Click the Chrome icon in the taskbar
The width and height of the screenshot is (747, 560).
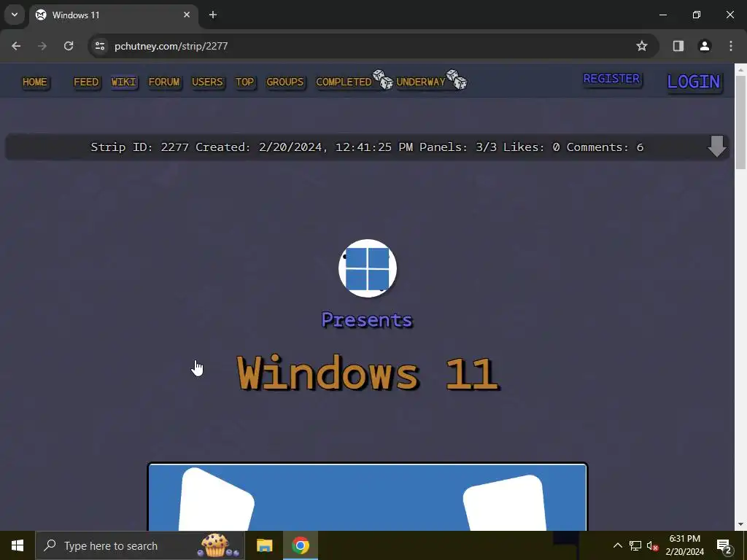301,545
